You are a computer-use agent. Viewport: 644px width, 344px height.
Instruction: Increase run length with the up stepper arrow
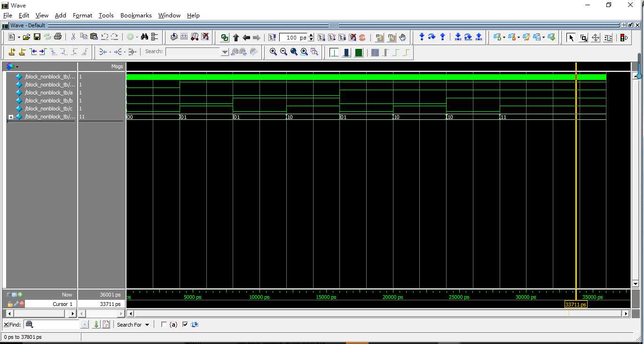pyautogui.click(x=311, y=35)
